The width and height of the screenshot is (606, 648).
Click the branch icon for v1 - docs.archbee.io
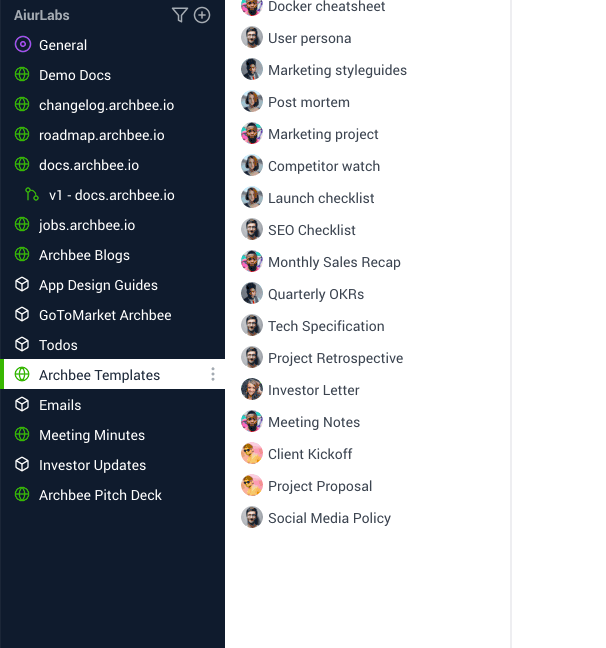coord(32,195)
